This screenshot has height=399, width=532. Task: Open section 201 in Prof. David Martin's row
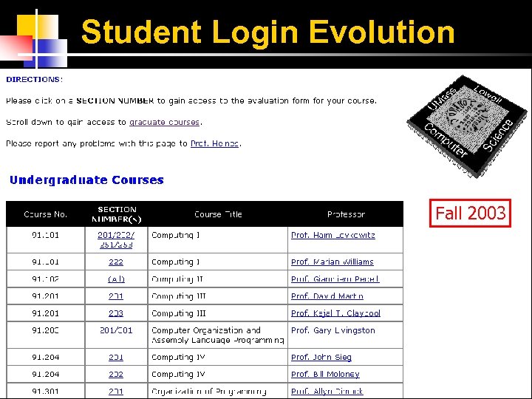point(116,296)
